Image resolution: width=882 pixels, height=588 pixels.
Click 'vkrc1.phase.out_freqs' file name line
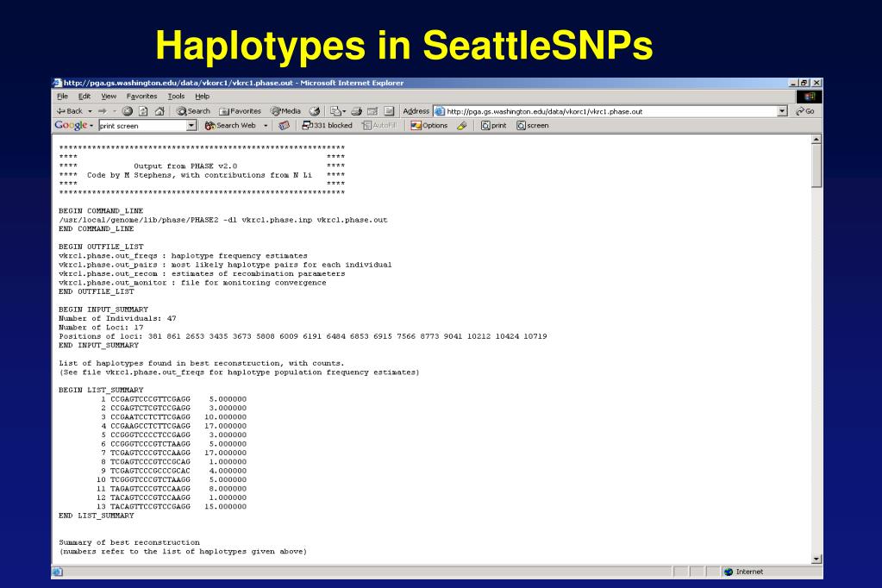point(183,256)
